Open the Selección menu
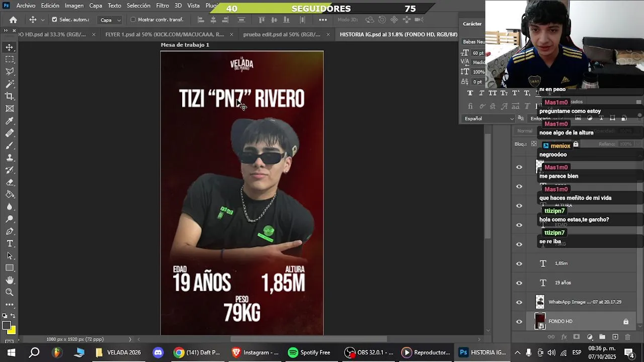Viewport: 644px width, 362px height. point(138,6)
